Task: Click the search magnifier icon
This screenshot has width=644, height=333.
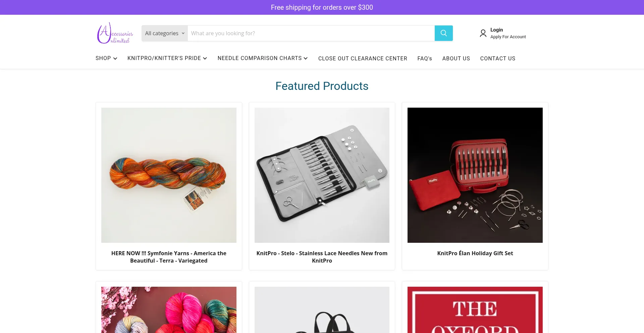Action: [x=443, y=33]
